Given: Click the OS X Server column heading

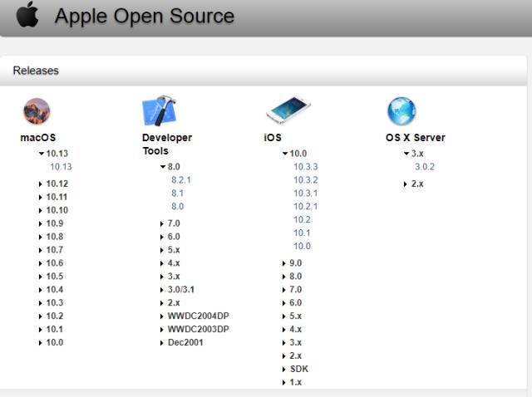Looking at the screenshot, I should tap(416, 138).
